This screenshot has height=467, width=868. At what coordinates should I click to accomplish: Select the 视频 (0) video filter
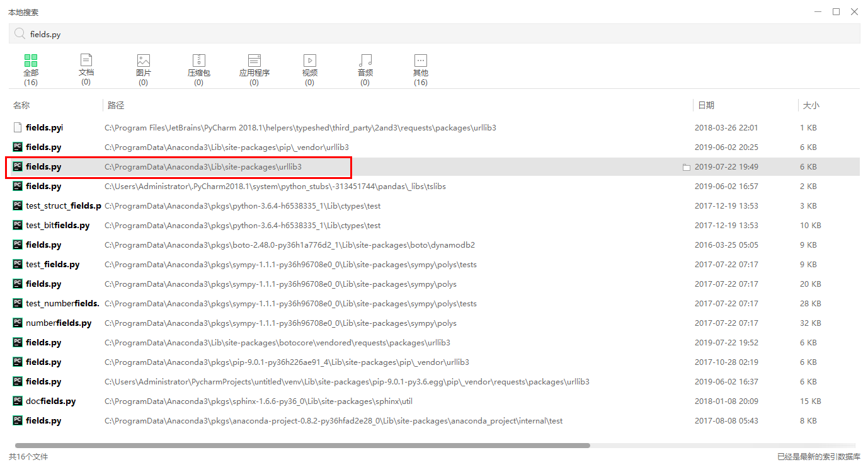click(310, 70)
